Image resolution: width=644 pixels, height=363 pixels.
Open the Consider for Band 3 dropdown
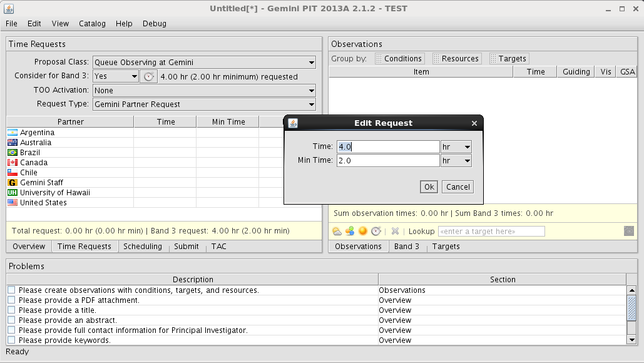coord(115,76)
